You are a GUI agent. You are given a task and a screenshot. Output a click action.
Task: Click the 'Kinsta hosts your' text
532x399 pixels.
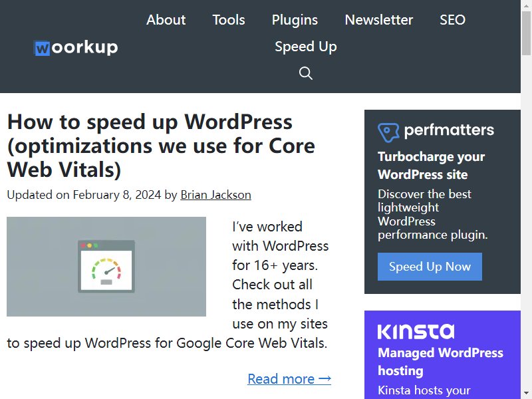[424, 390]
